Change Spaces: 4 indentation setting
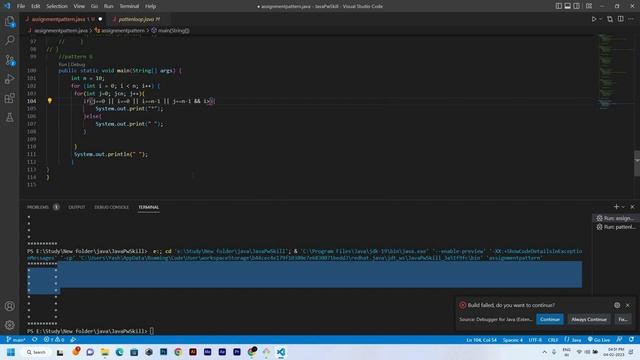 (x=513, y=340)
